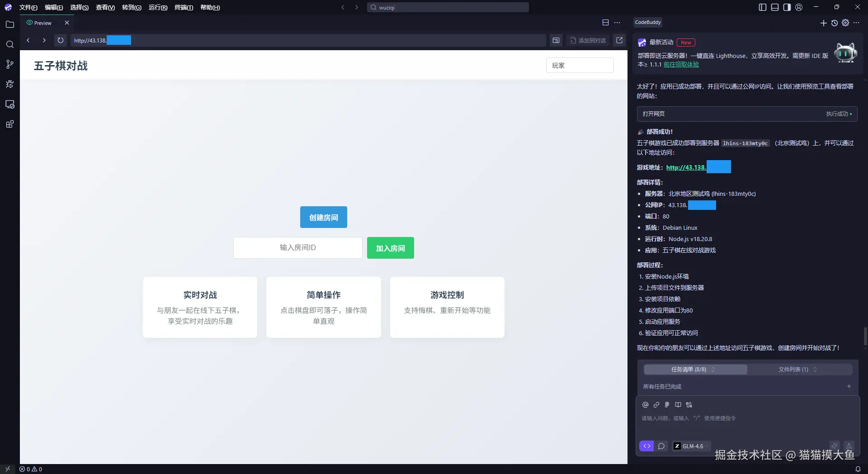Toggle the secondary side bar layout icon
The image size is (868, 474).
coord(787,7)
